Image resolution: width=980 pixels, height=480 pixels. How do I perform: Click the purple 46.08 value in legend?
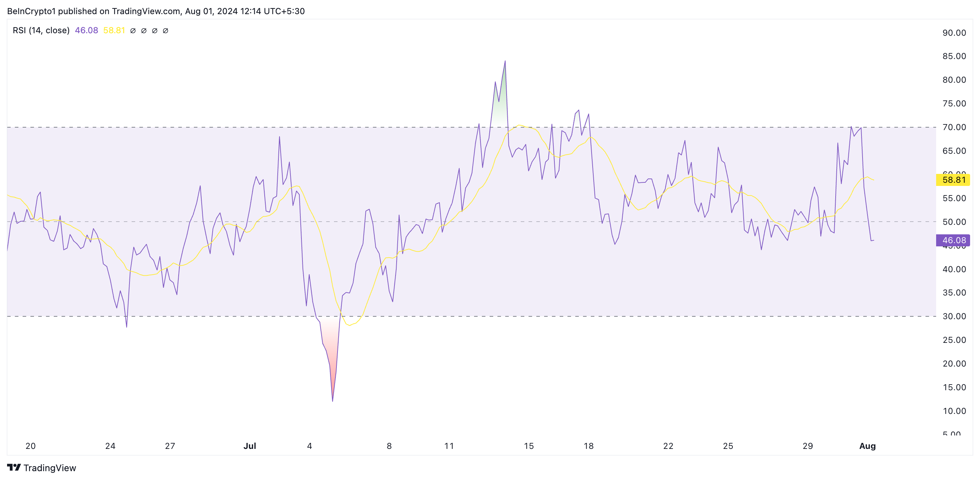pyautogui.click(x=86, y=30)
